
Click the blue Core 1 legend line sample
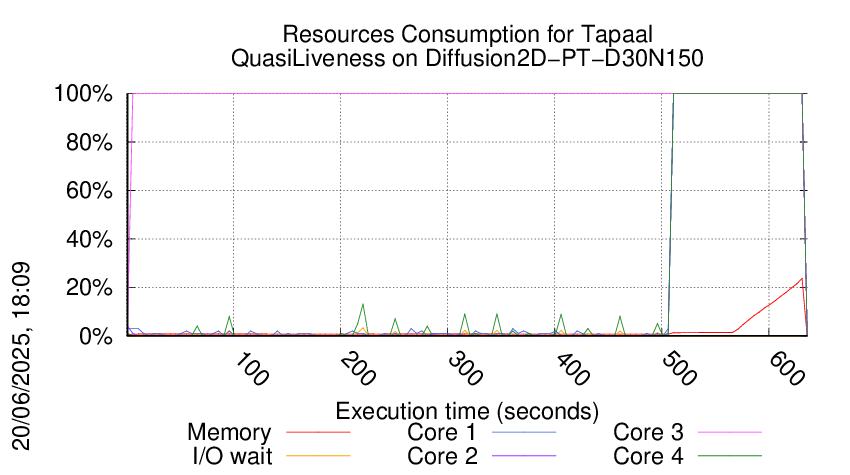[524, 432]
